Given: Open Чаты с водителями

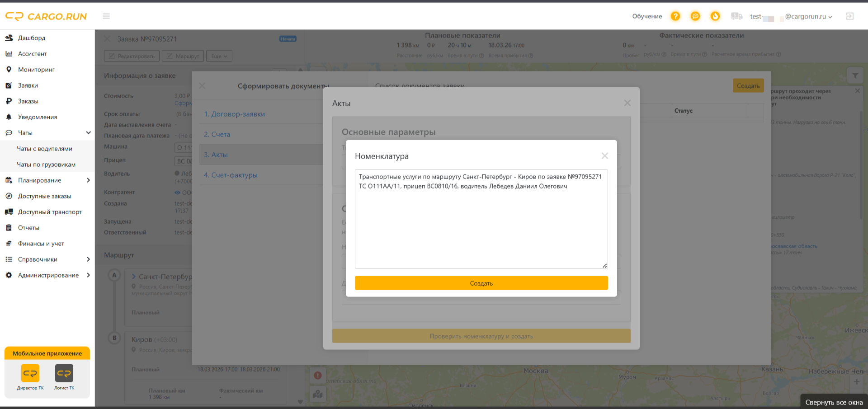Looking at the screenshot, I should 45,149.
